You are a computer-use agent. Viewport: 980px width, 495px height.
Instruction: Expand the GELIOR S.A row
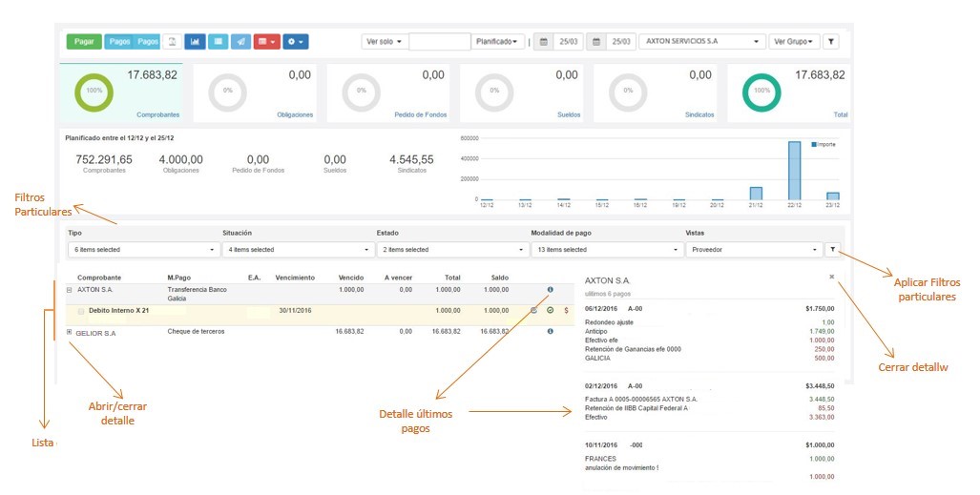[x=69, y=332]
